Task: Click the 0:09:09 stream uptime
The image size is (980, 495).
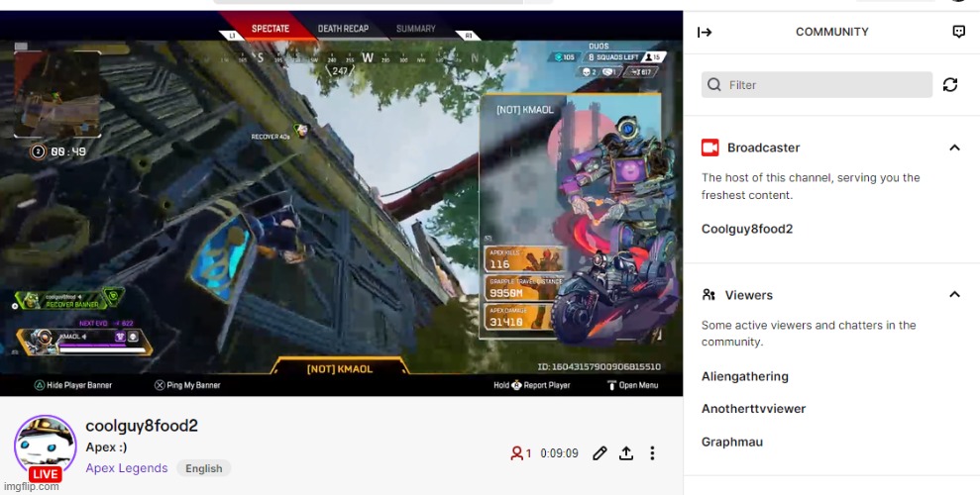Action: tap(560, 453)
